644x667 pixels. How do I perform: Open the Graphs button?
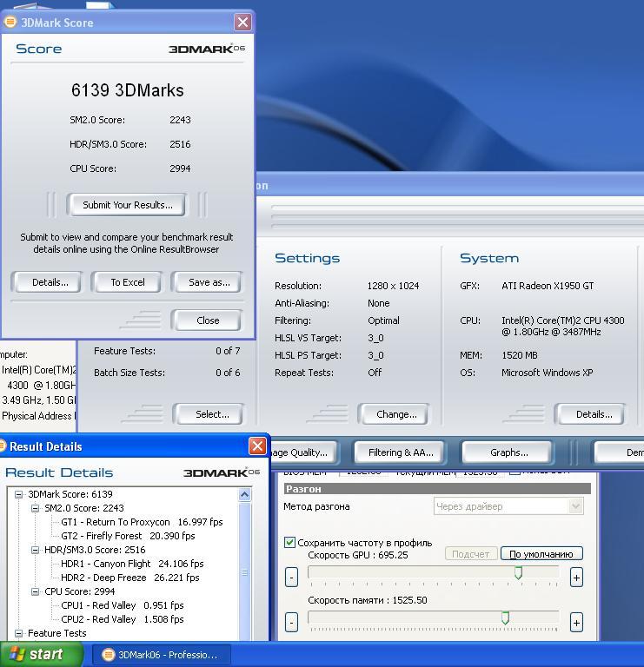508,452
